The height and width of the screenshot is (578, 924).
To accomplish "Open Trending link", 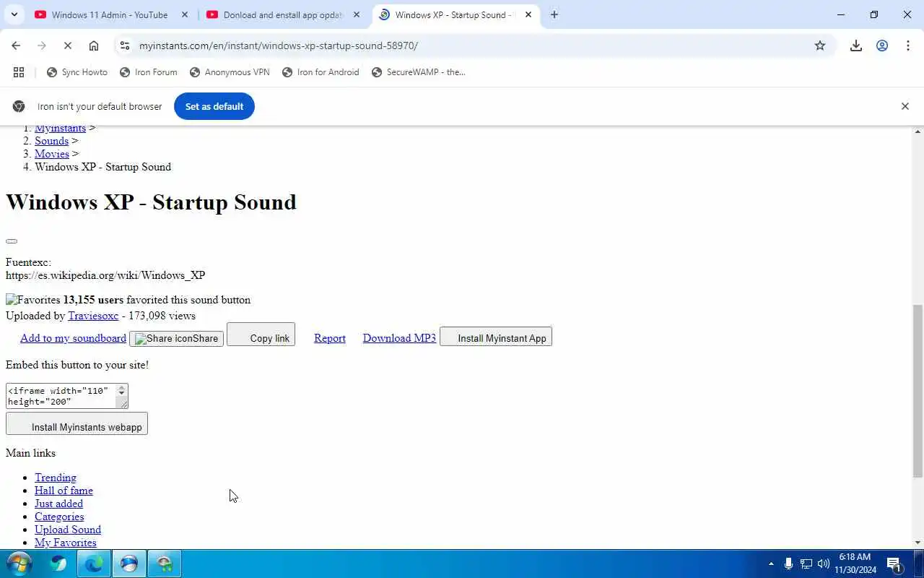I will click(56, 478).
